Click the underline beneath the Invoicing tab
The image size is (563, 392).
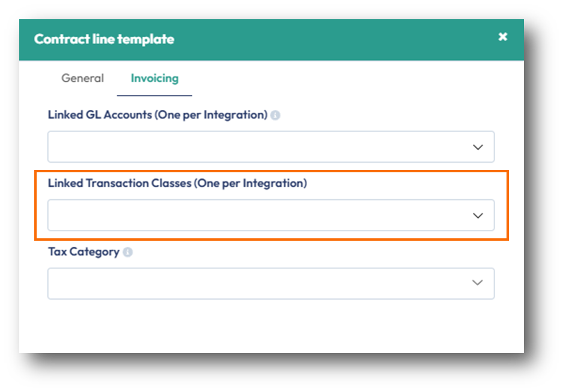coord(154,95)
